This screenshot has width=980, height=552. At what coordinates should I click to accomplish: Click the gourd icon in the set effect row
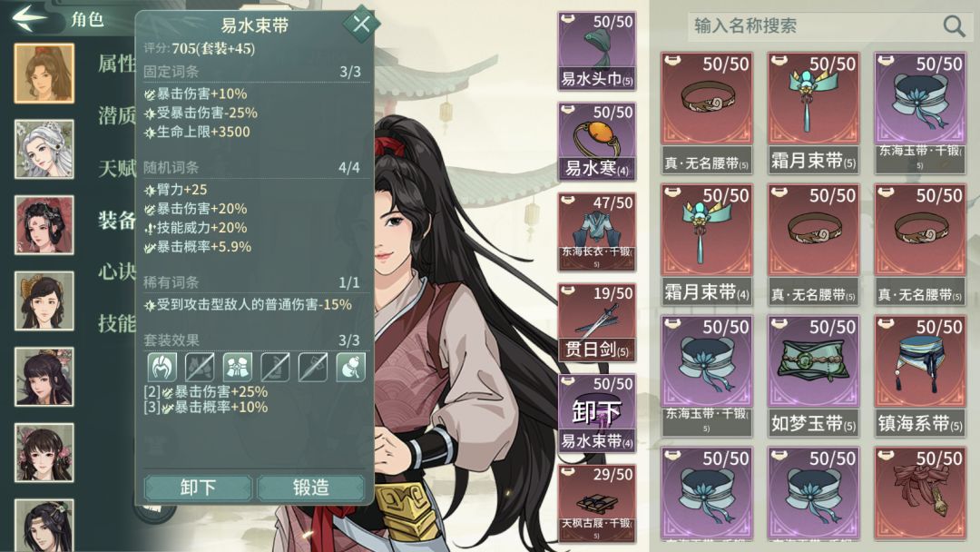click(350, 367)
